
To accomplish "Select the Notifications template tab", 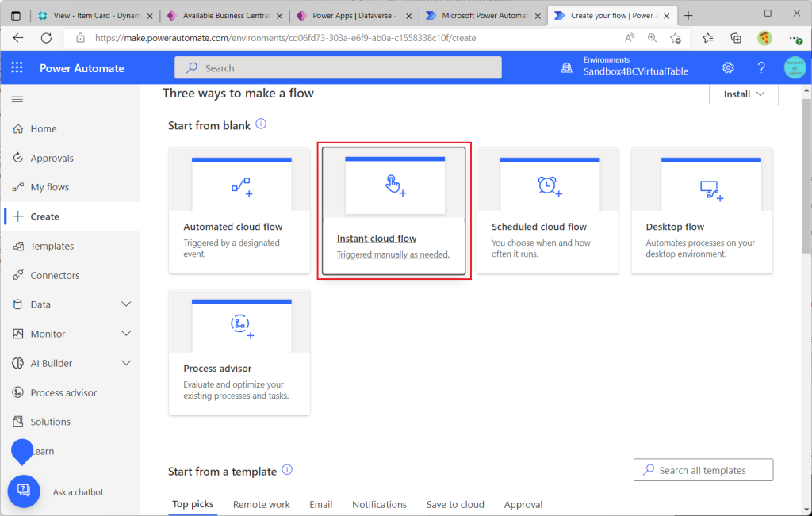I will click(380, 504).
